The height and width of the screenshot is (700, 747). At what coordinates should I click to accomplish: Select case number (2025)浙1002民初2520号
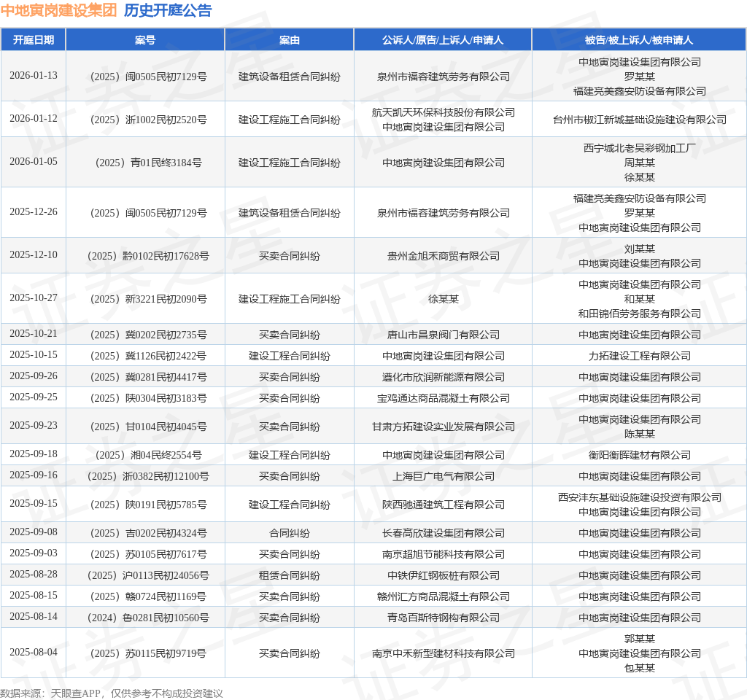pos(148,120)
